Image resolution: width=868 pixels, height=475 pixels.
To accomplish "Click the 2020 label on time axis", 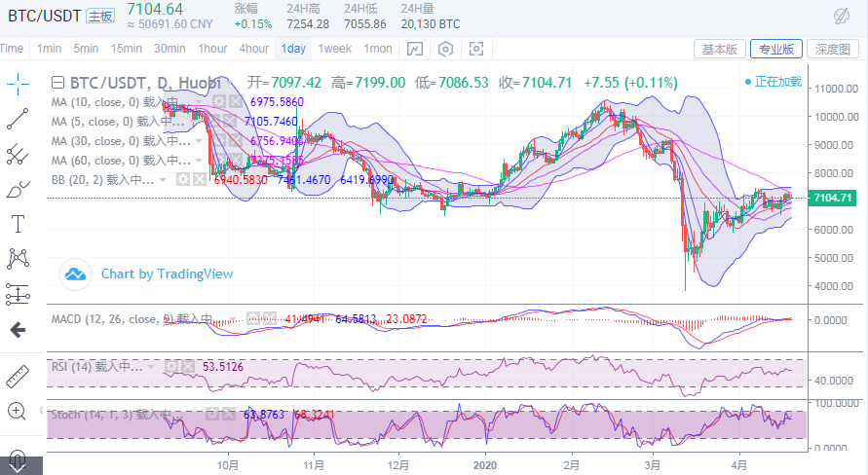I will pos(485,465).
